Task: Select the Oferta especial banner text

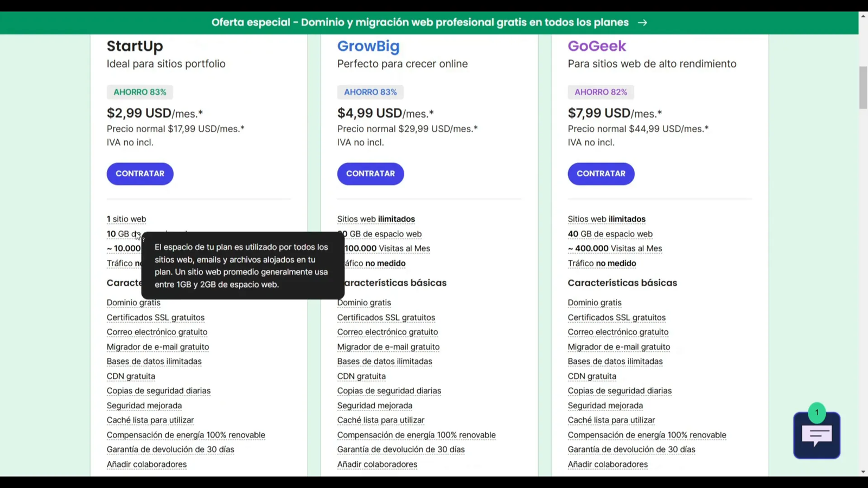Action: [420, 22]
